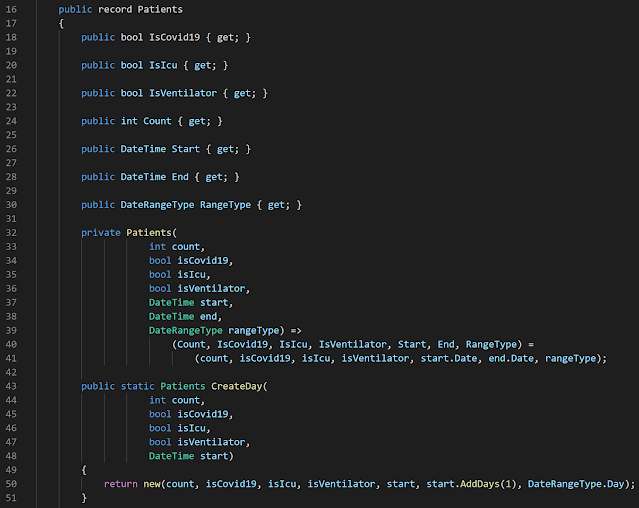Click the rangeType parameter on line 39
The image size is (639, 508).
(254, 330)
